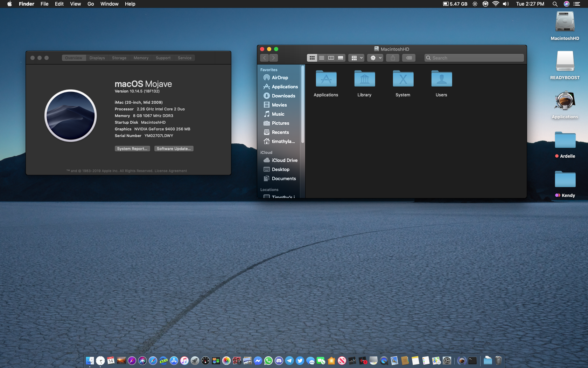Select the Library folder in MacintoshHD window
Image resolution: width=588 pixels, height=368 pixels.
click(x=364, y=84)
